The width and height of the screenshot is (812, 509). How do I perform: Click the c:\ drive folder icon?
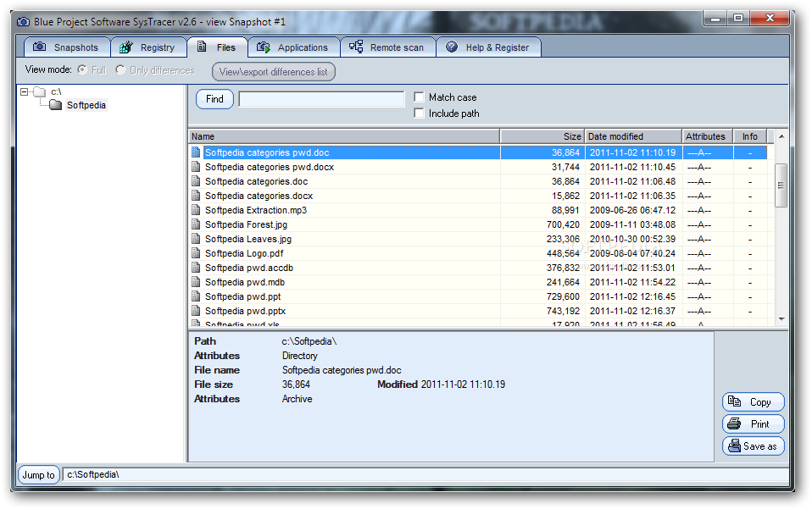coord(40,91)
